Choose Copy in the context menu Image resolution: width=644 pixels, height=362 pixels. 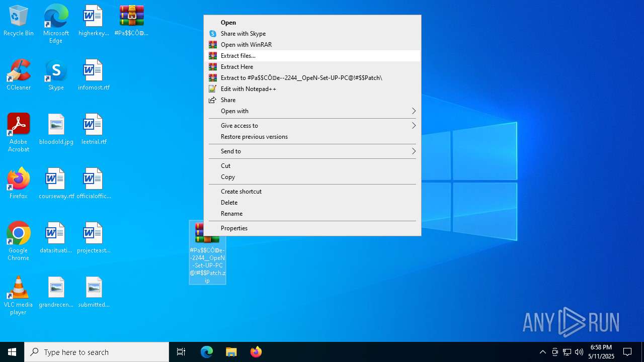point(312,177)
